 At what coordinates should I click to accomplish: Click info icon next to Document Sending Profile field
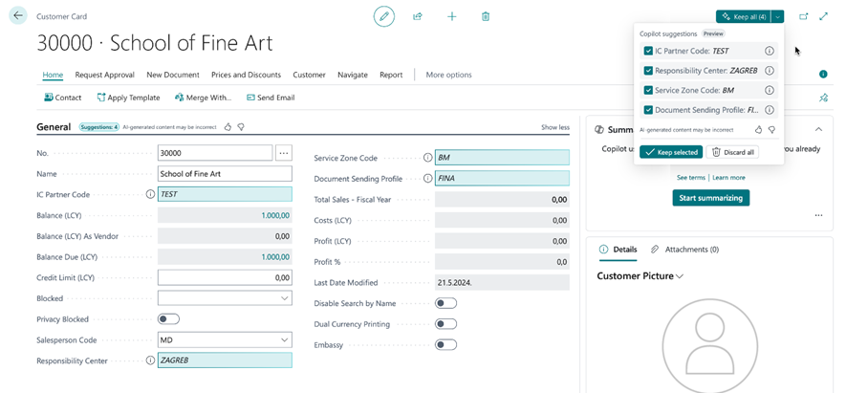pos(427,179)
